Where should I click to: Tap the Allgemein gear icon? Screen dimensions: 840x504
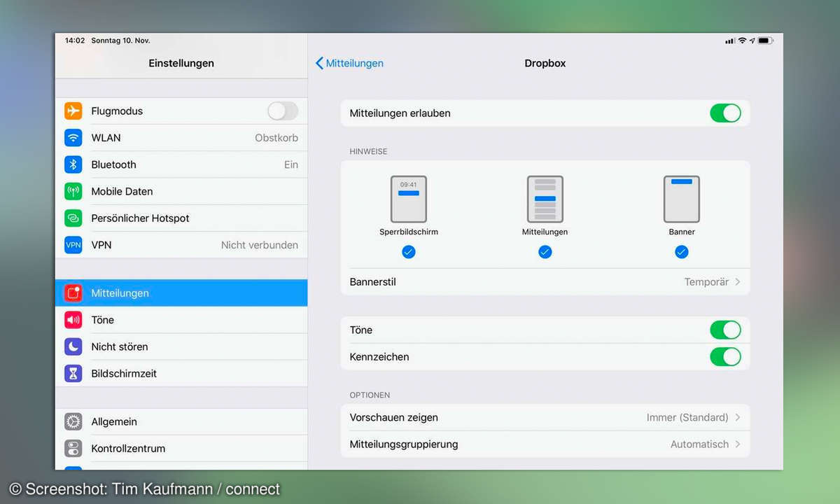pos(73,421)
